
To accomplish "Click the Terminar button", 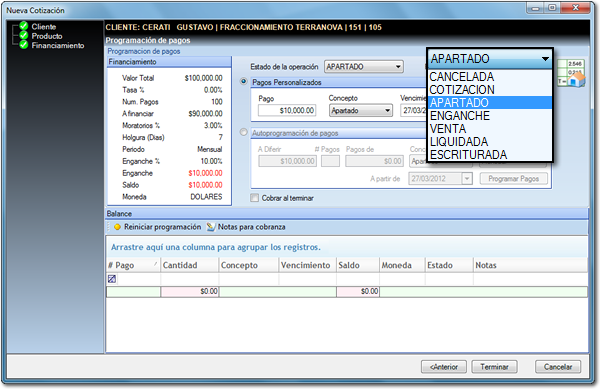I will pyautogui.click(x=494, y=366).
